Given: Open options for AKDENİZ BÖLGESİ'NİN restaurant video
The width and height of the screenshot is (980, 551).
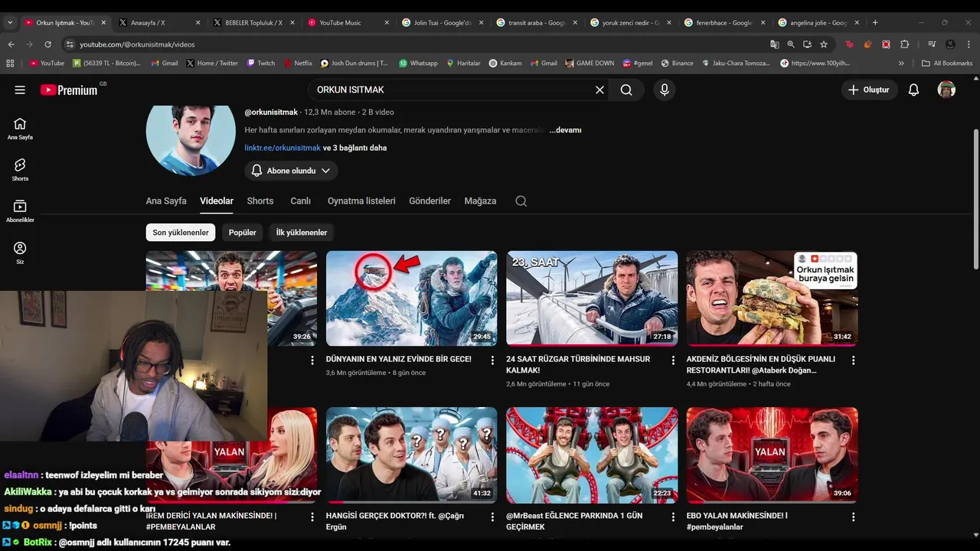Looking at the screenshot, I should 853,360.
